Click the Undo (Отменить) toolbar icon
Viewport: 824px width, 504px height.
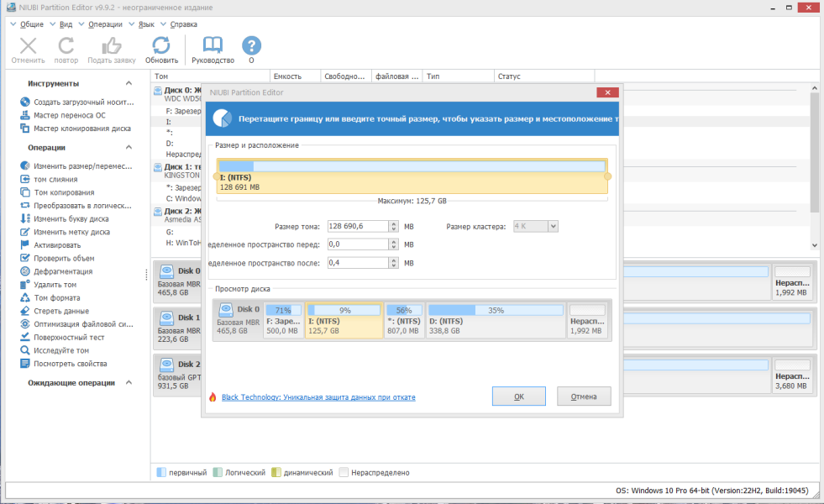(x=29, y=50)
